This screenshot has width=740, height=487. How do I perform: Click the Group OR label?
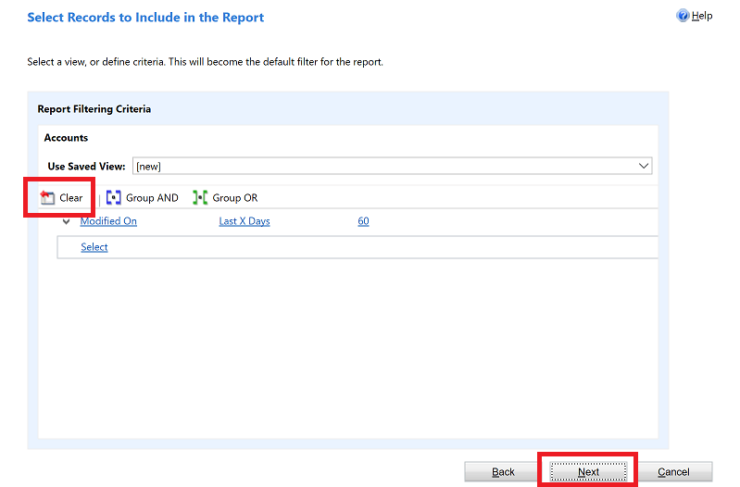(x=235, y=198)
